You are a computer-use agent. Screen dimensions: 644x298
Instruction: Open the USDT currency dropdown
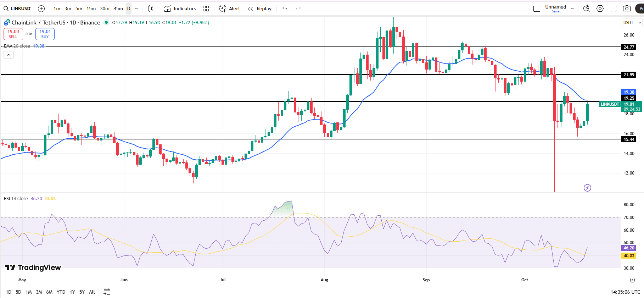click(x=632, y=23)
